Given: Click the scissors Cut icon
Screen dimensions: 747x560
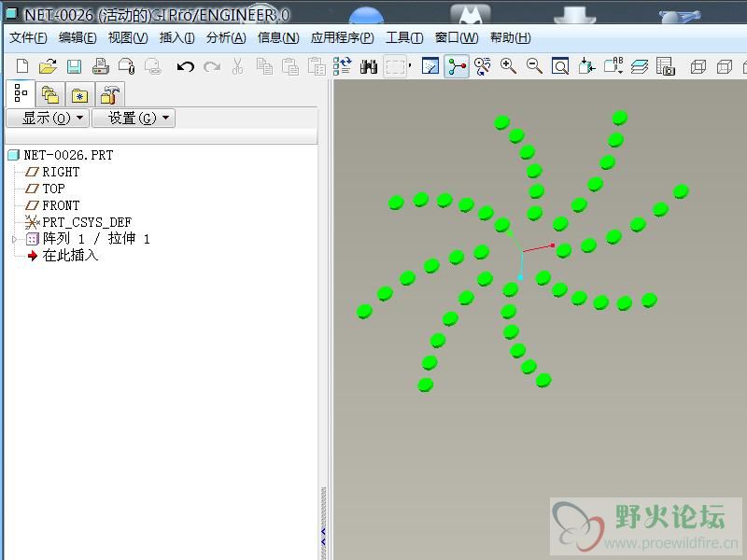Looking at the screenshot, I should click(x=238, y=66).
